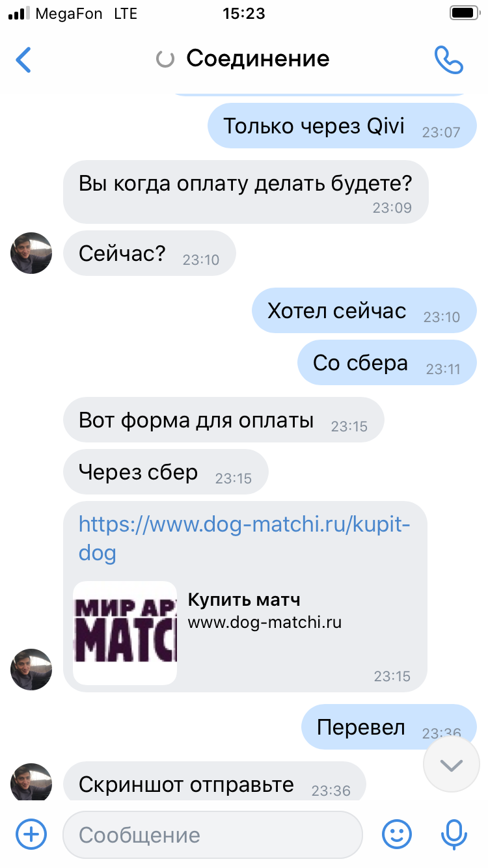Tap the 'Вот форма для оплаты' message
This screenshot has width=488, height=868.
(224, 420)
